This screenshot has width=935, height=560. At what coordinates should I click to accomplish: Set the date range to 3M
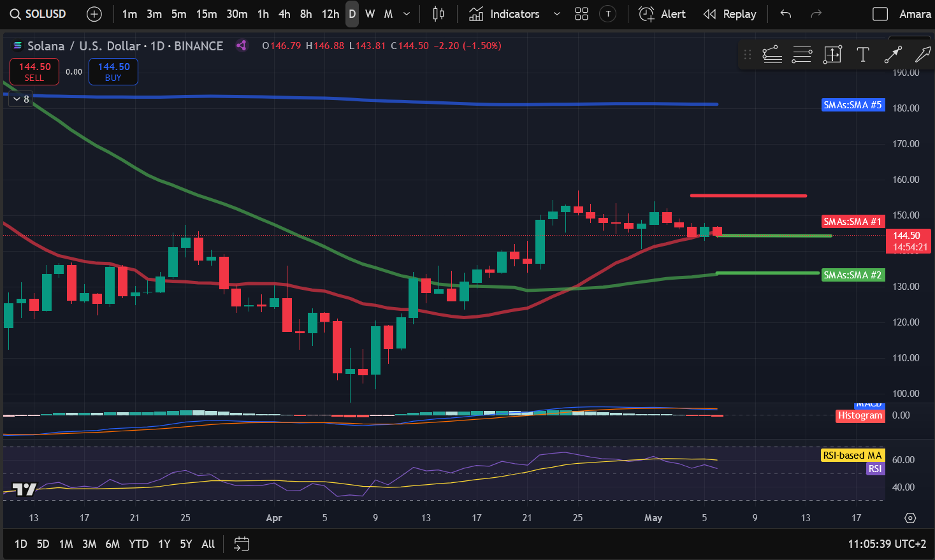tap(89, 544)
